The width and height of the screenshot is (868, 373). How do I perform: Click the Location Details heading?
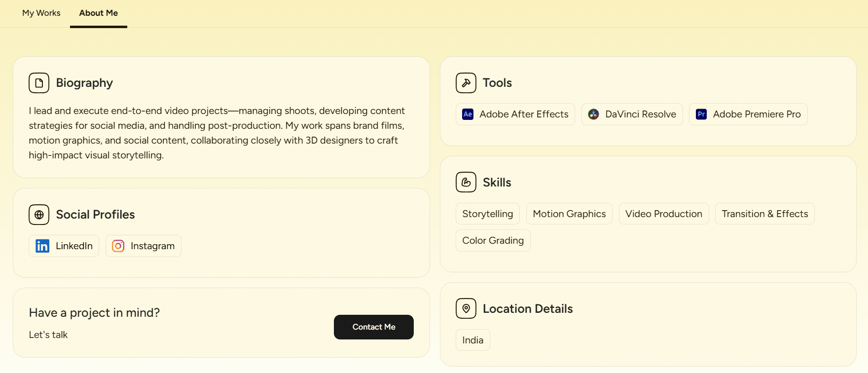(528, 308)
